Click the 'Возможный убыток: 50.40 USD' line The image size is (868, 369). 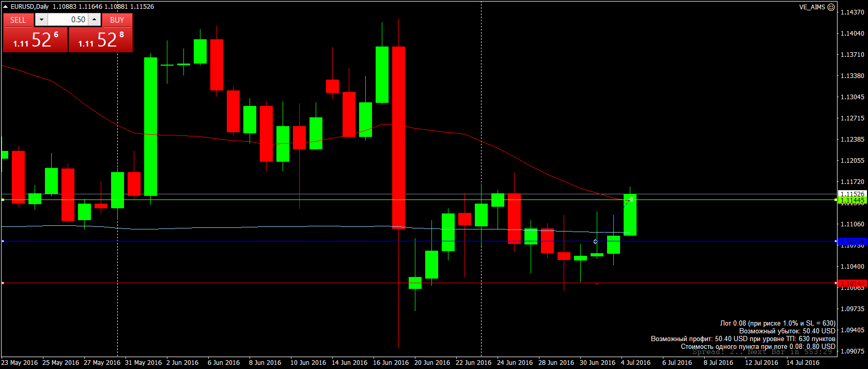787,331
